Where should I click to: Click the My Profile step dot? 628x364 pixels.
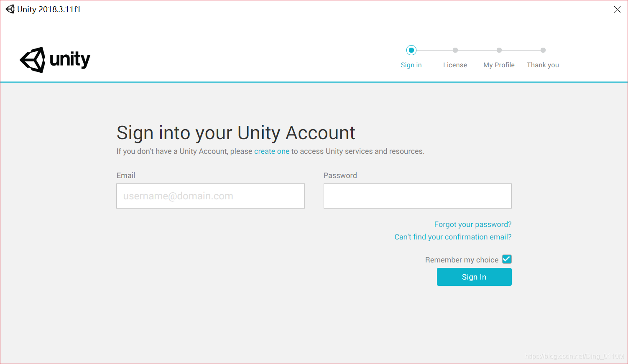499,50
